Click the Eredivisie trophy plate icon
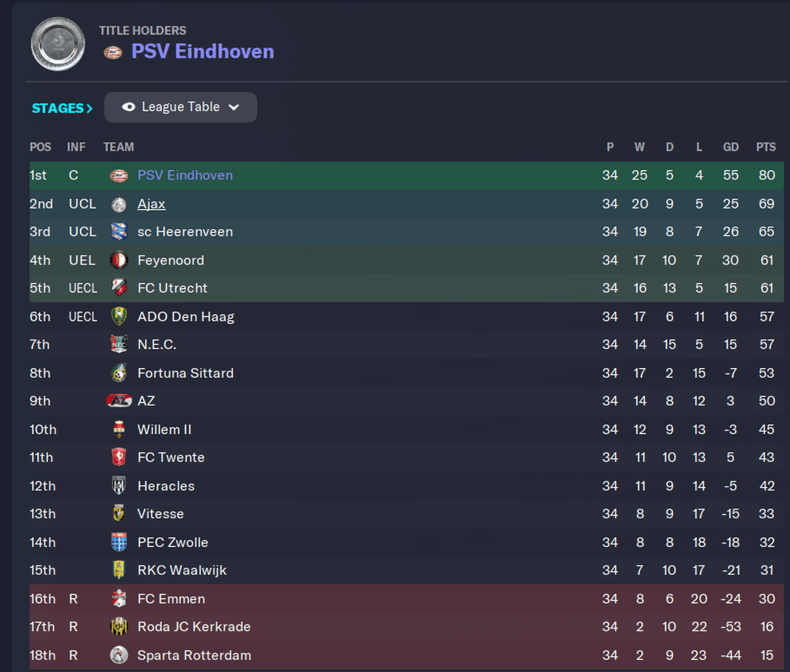 pyautogui.click(x=58, y=44)
